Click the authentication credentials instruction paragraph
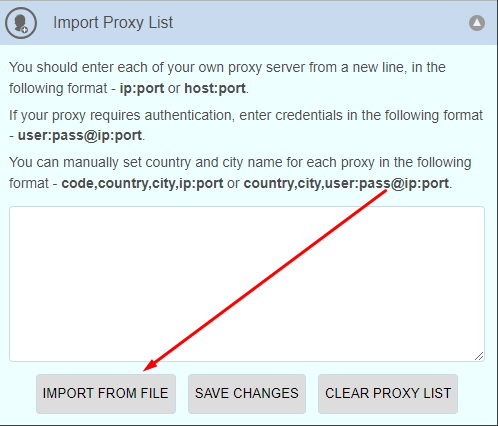Viewport: 498px width, 426px height. (x=246, y=125)
